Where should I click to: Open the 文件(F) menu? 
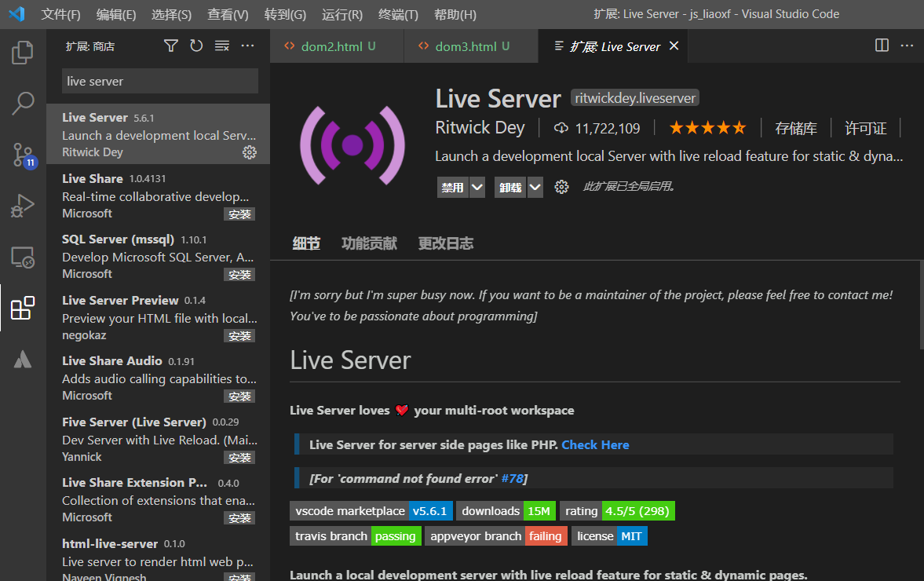(x=60, y=14)
